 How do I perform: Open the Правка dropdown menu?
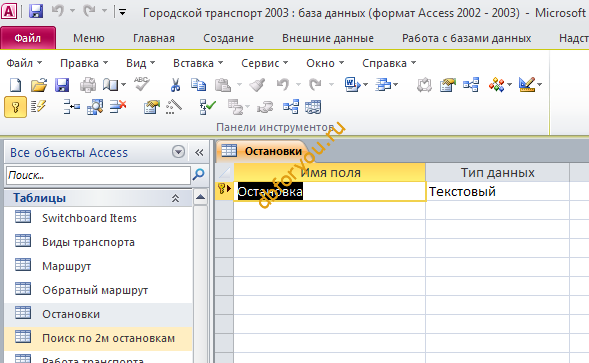click(84, 63)
